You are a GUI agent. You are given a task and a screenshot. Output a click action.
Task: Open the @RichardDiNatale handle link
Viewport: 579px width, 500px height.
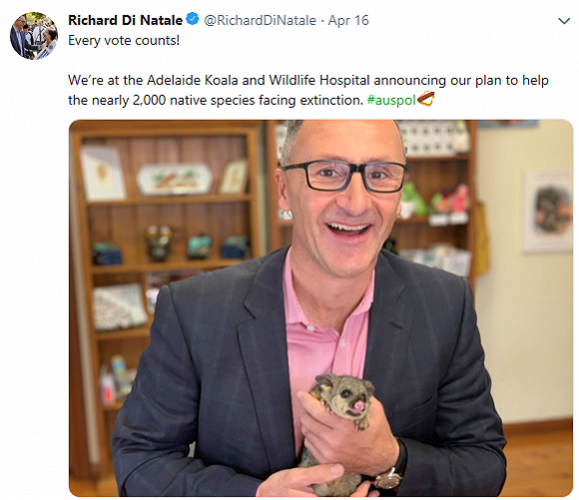pyautogui.click(x=260, y=20)
